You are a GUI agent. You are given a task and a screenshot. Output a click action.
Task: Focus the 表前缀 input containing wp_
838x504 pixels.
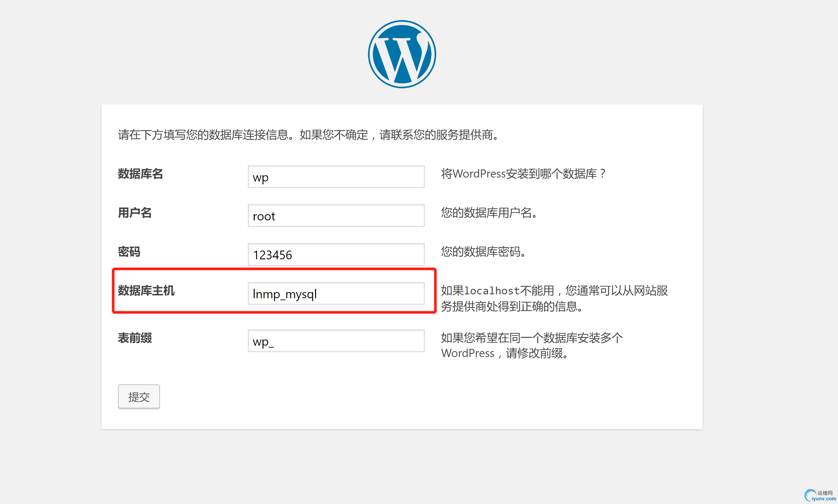[336, 341]
